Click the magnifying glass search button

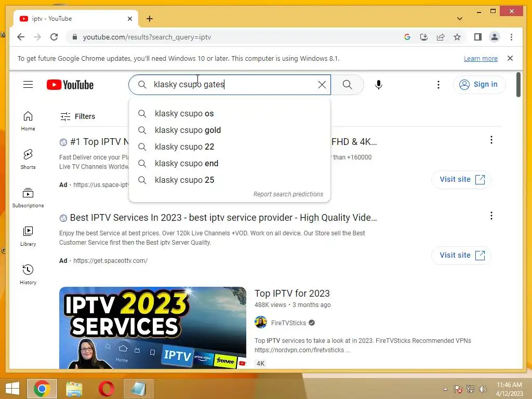pyautogui.click(x=347, y=85)
